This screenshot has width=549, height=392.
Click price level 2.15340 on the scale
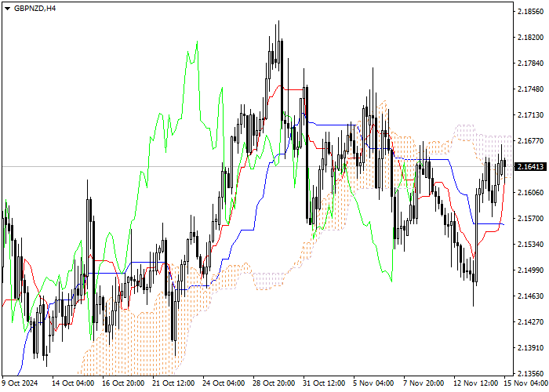point(531,245)
